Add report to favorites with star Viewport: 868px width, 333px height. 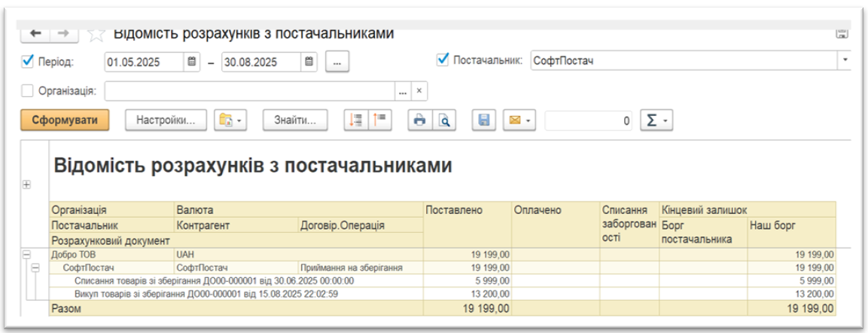[96, 34]
